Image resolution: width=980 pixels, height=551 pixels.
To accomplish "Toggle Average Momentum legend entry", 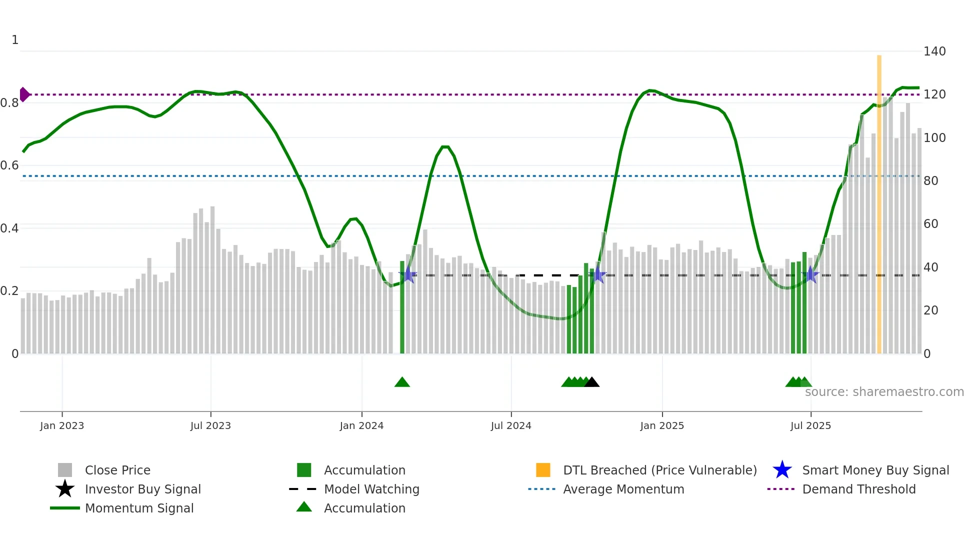I will click(623, 489).
